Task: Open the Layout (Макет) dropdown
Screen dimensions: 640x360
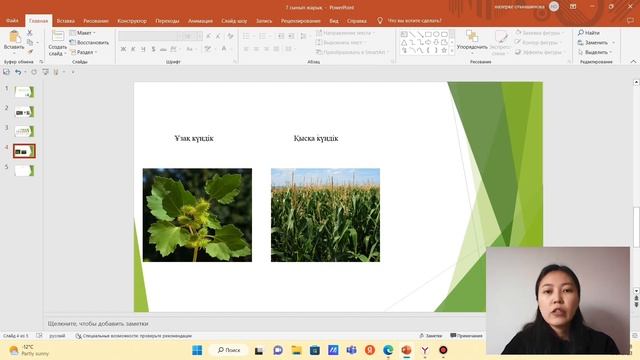Action: 83,33
